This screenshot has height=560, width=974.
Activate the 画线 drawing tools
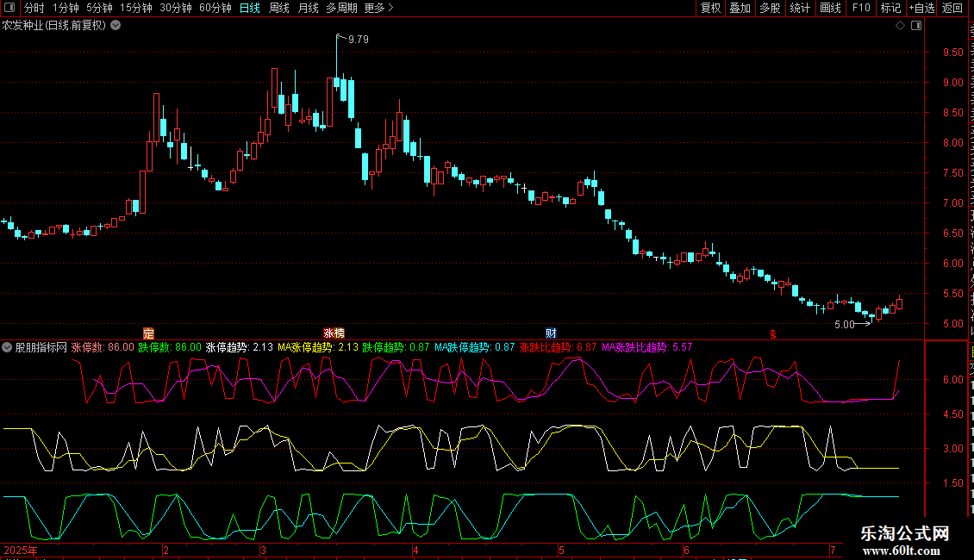831,8
